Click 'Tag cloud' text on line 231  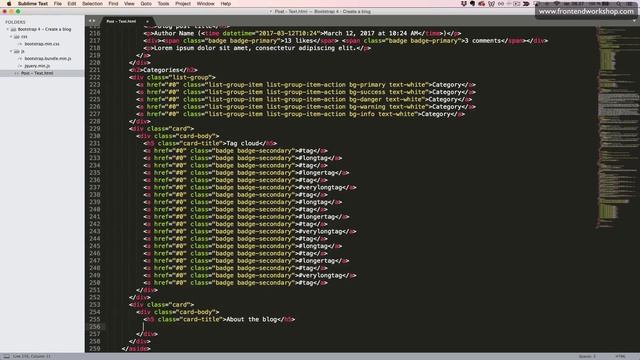coord(244,143)
